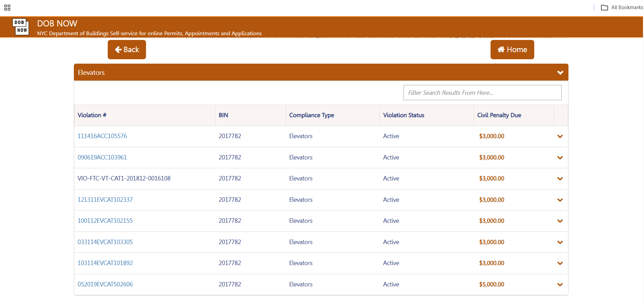Click Active status in 090619ACC103961 row
The height and width of the screenshot is (305, 644).
point(391,157)
